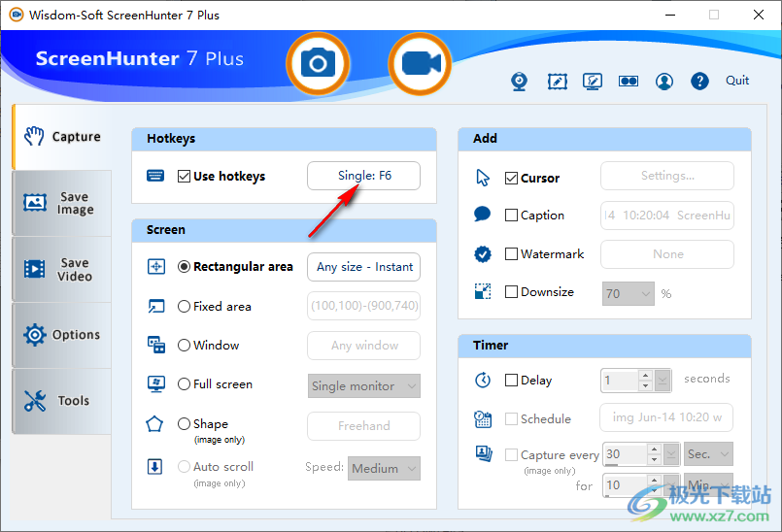782x532 pixels.
Task: Click the Delay clock icon
Action: pyautogui.click(x=482, y=380)
